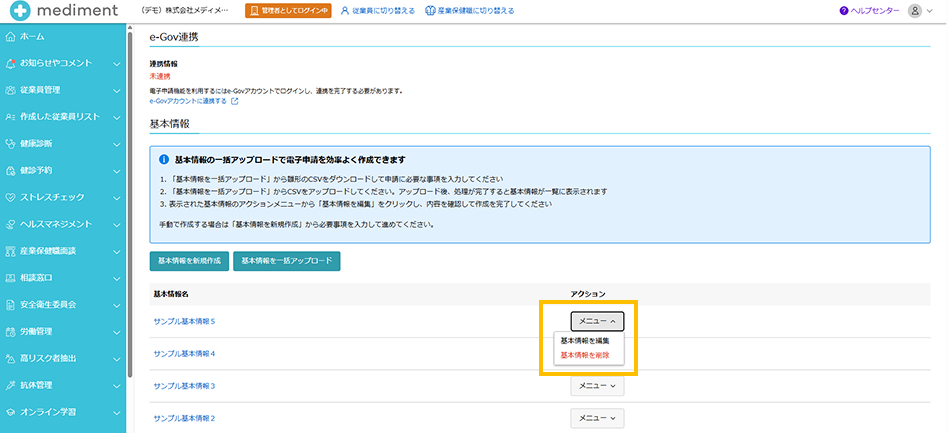
Task: Open the 安全衛生委員会 sidebar item
Action: (63, 304)
